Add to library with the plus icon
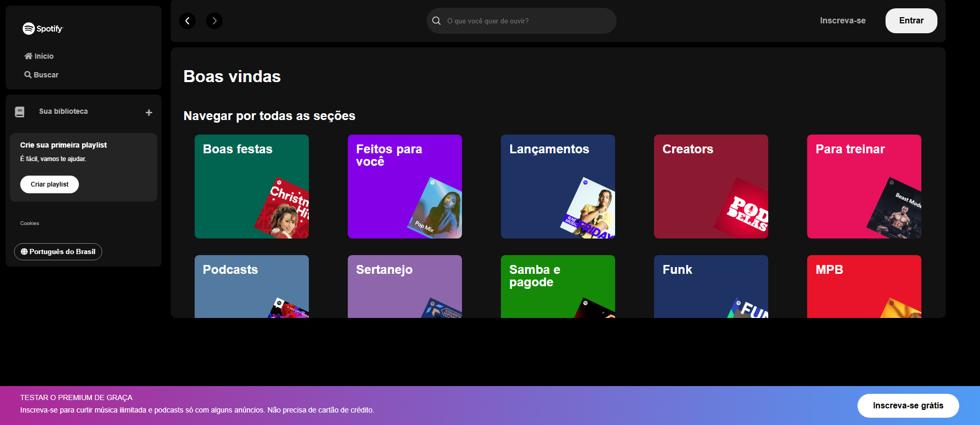Viewport: 980px width, 425px height. click(x=149, y=112)
